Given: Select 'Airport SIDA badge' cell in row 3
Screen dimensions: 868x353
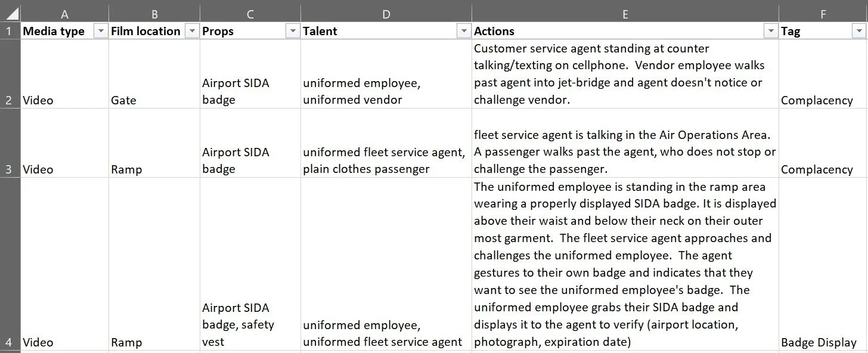Looking at the screenshot, I should pos(250,143).
